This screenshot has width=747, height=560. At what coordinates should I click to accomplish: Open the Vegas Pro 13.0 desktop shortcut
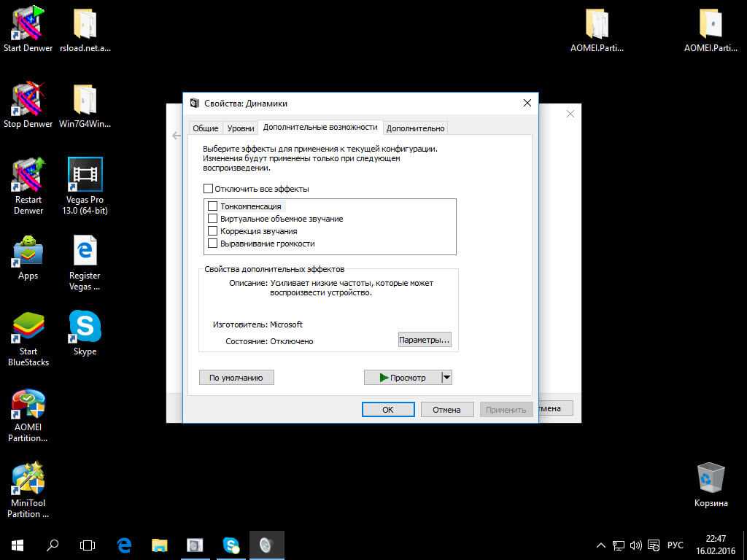(x=85, y=175)
